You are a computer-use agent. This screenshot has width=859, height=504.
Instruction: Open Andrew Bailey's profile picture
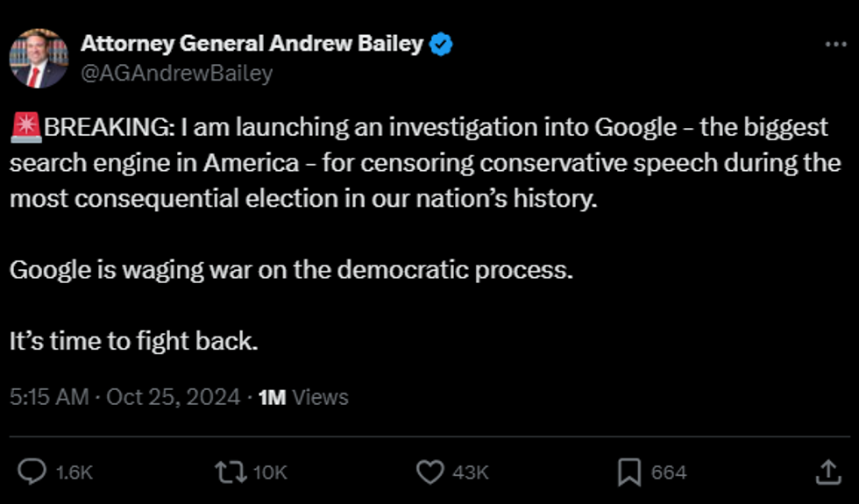pyautogui.click(x=39, y=58)
